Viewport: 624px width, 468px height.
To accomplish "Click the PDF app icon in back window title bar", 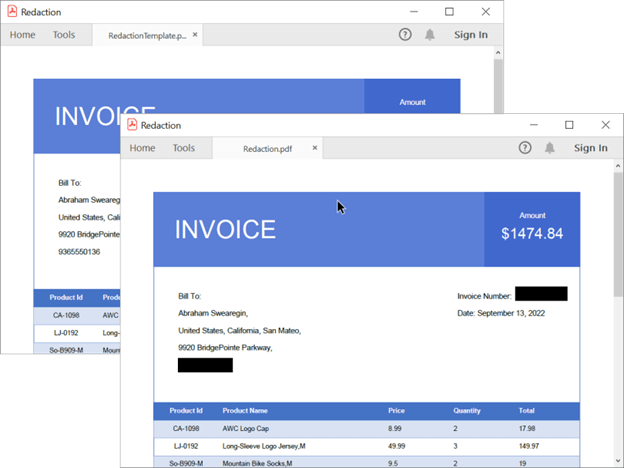I will (x=12, y=11).
